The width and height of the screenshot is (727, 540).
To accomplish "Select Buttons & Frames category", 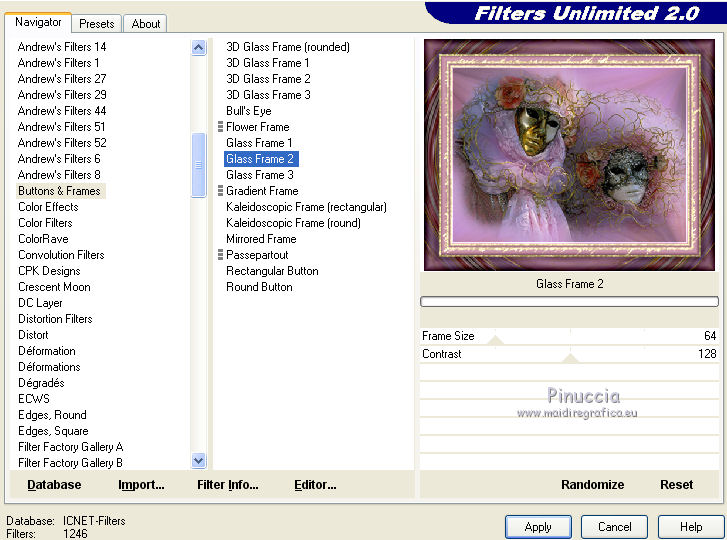I will pos(59,191).
